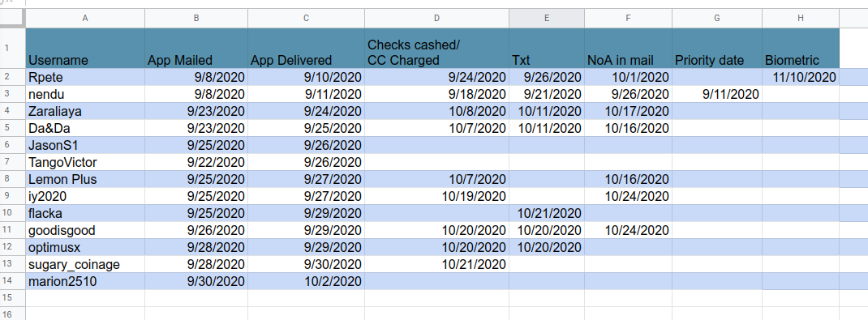Viewport: 868px width, 320px height.
Task: Select column H header
Action: coord(801,19)
